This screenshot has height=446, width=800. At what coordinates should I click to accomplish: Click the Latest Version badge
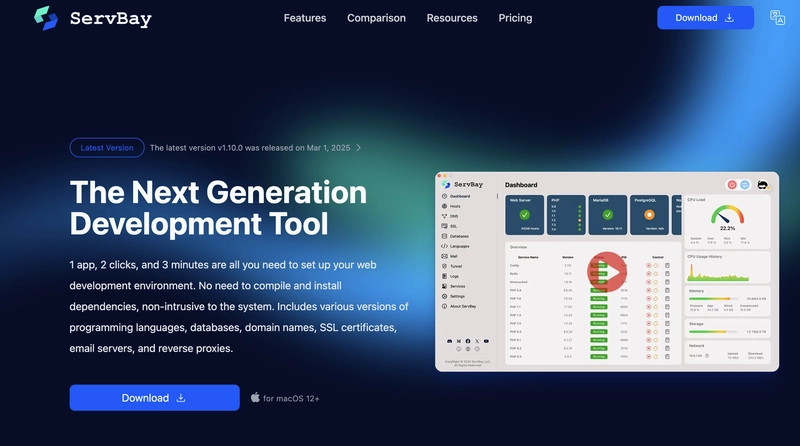coord(107,147)
